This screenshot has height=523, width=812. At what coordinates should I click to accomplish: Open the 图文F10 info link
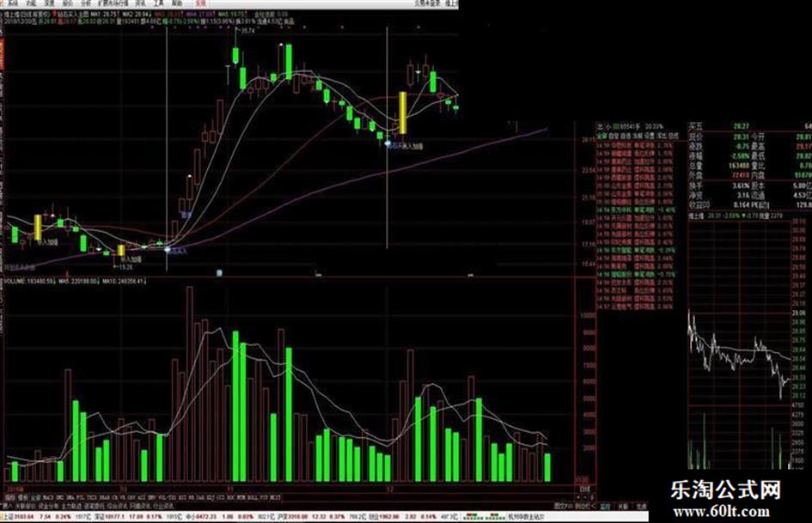click(x=563, y=507)
